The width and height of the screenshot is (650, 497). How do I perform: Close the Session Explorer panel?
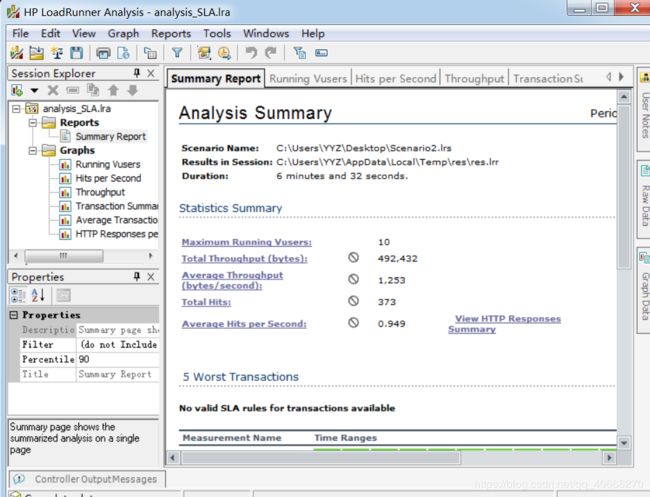click(151, 73)
